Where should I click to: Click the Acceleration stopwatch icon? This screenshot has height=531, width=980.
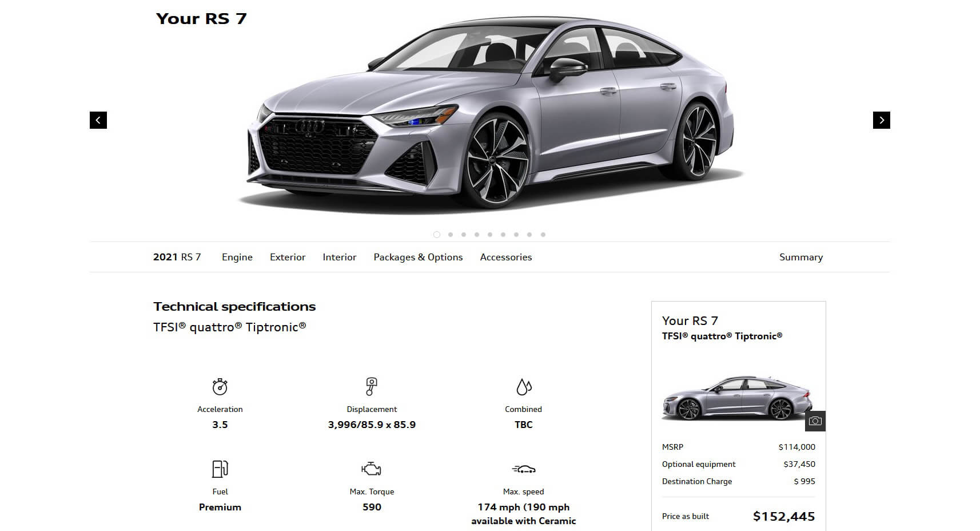(x=220, y=387)
